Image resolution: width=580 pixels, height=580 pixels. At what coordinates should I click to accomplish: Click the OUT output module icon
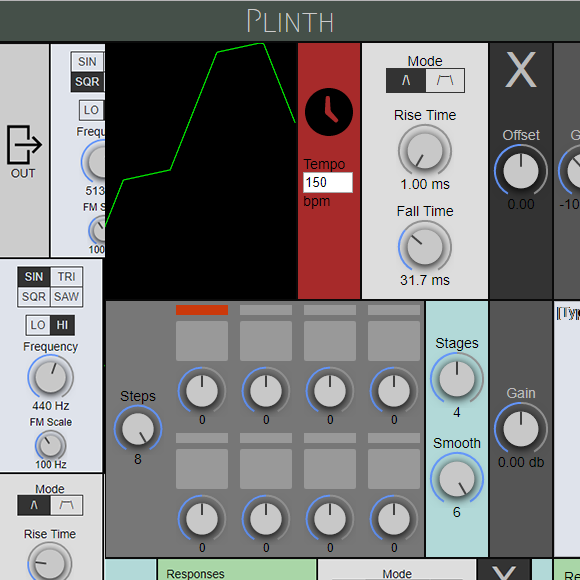pos(24,145)
